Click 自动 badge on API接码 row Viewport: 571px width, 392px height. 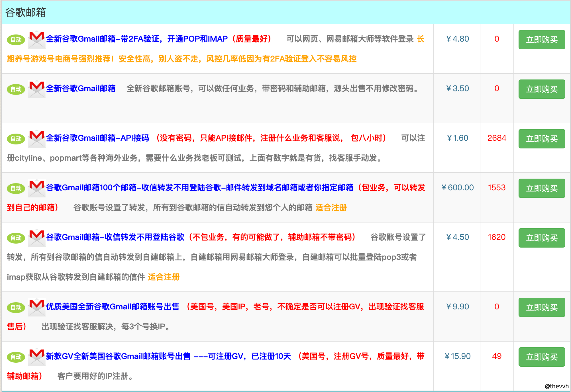(16, 139)
